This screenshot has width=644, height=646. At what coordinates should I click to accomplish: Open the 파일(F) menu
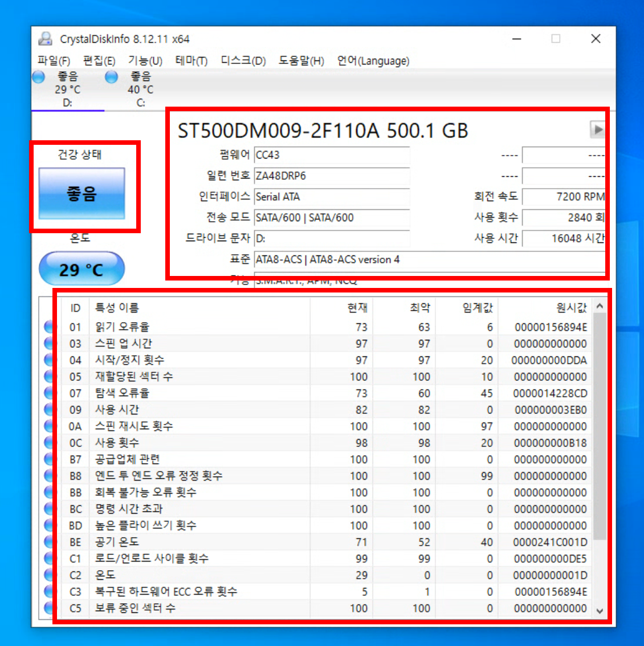coord(54,61)
